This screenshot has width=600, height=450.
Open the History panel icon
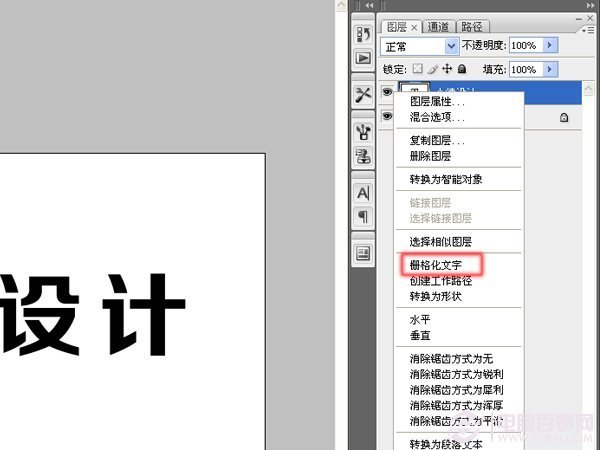click(363, 35)
